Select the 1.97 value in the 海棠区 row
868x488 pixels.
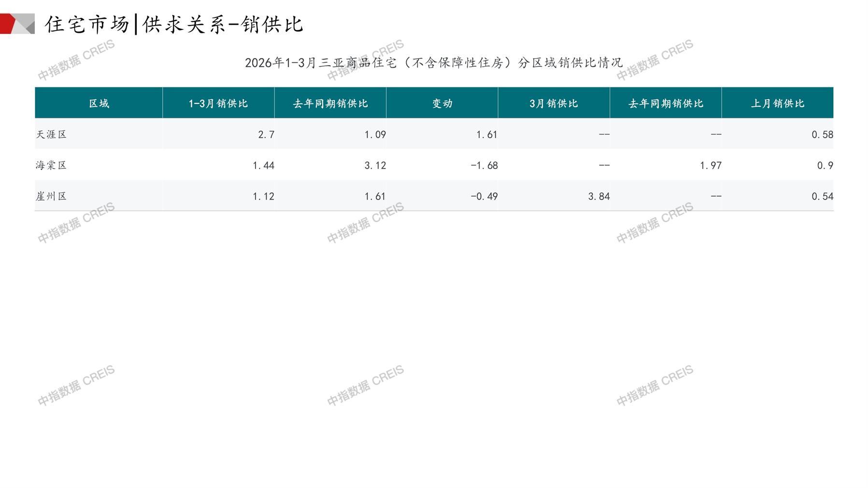pos(711,165)
